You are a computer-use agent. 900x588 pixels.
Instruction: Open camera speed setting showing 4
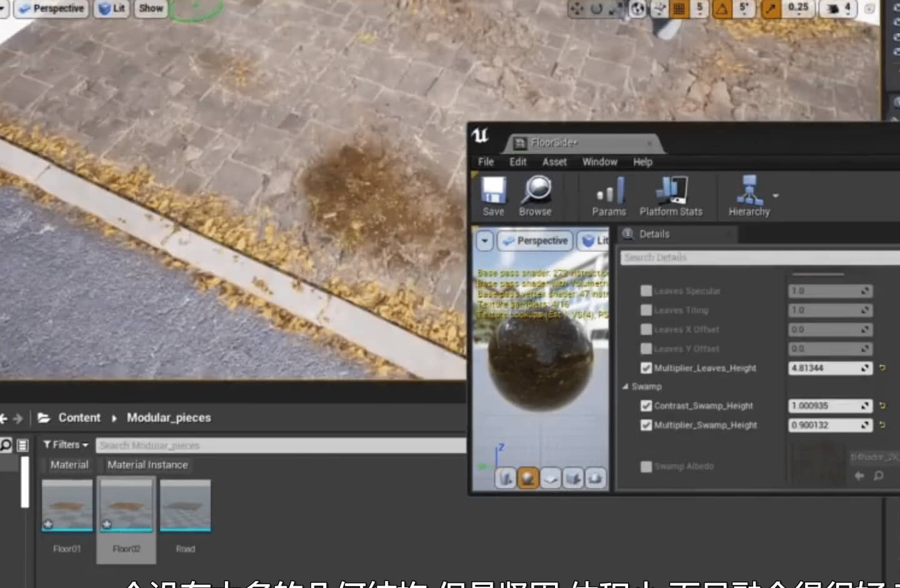point(839,8)
